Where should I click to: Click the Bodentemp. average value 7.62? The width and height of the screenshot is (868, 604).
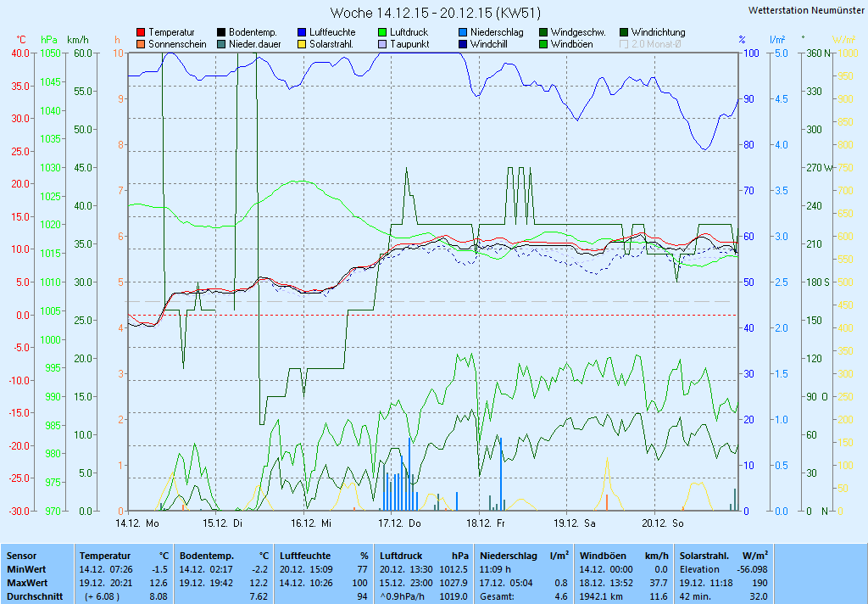(x=259, y=597)
